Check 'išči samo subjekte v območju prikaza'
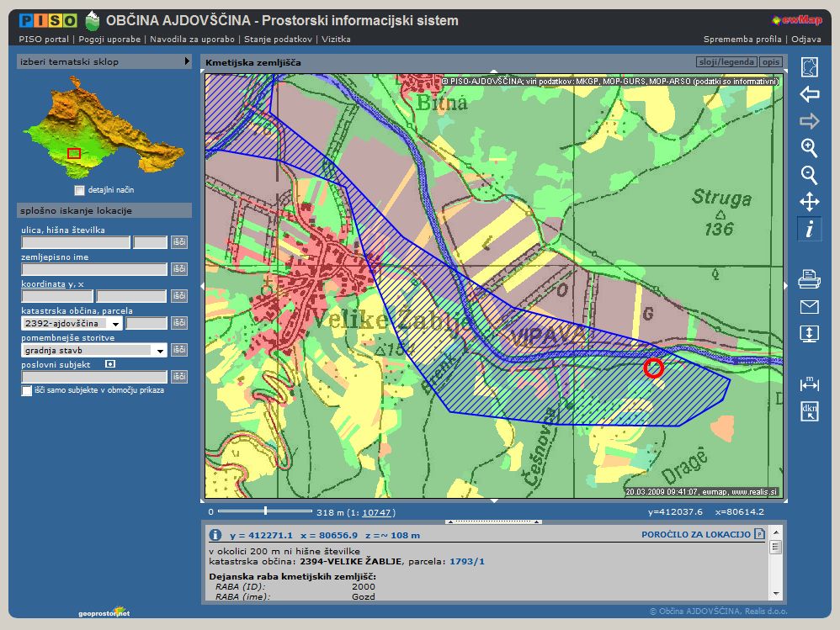The image size is (840, 630). pyautogui.click(x=27, y=390)
